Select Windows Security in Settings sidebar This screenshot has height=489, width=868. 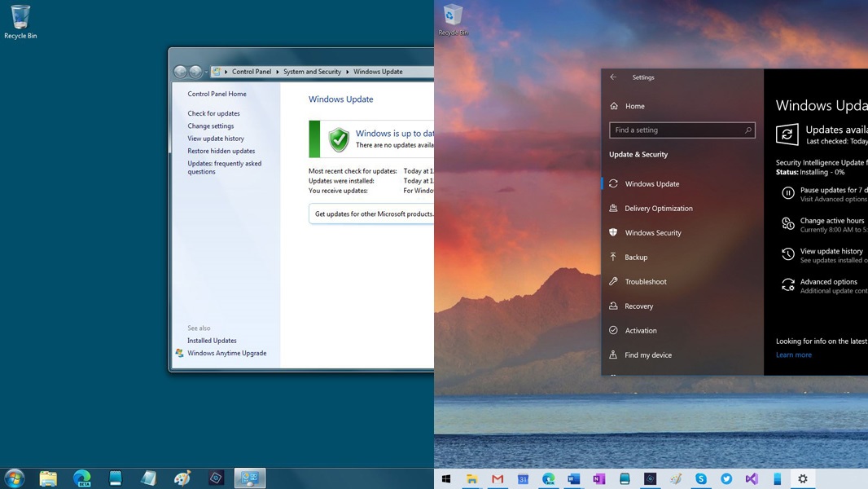[x=652, y=233]
